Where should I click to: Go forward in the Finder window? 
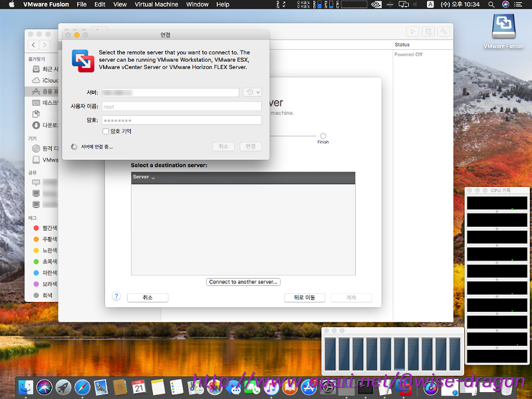(x=45, y=45)
